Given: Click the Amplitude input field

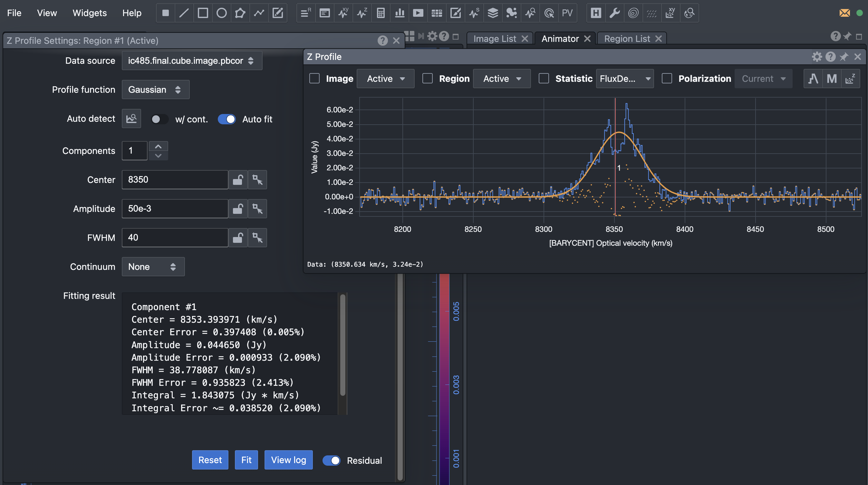Looking at the screenshot, I should click(175, 209).
